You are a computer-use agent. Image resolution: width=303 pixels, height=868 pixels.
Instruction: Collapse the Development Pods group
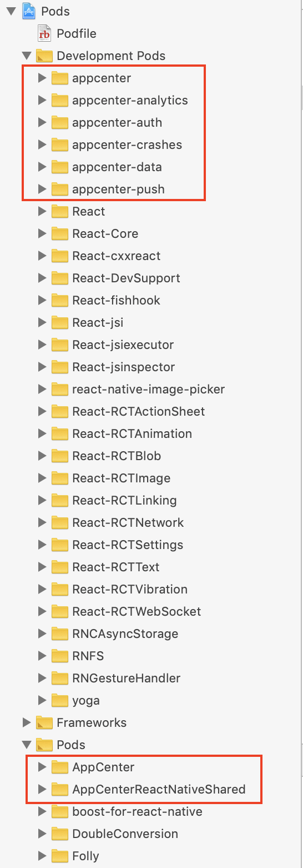click(26, 56)
